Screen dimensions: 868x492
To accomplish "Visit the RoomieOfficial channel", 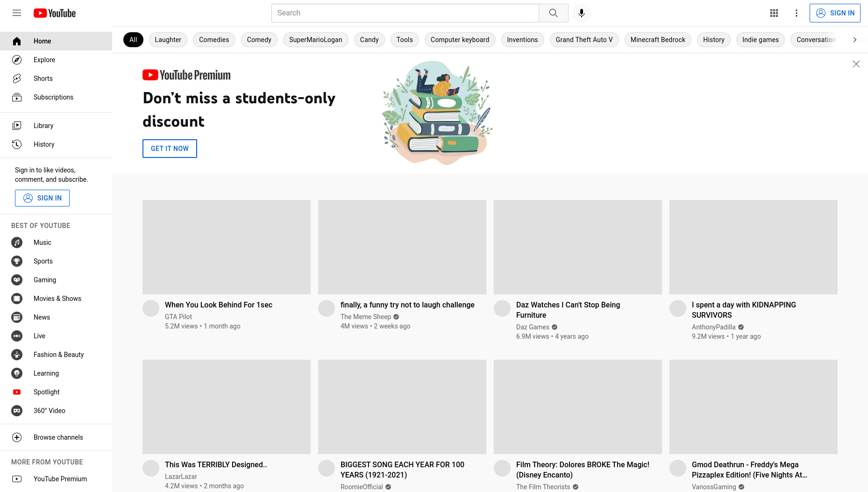I will pos(362,487).
